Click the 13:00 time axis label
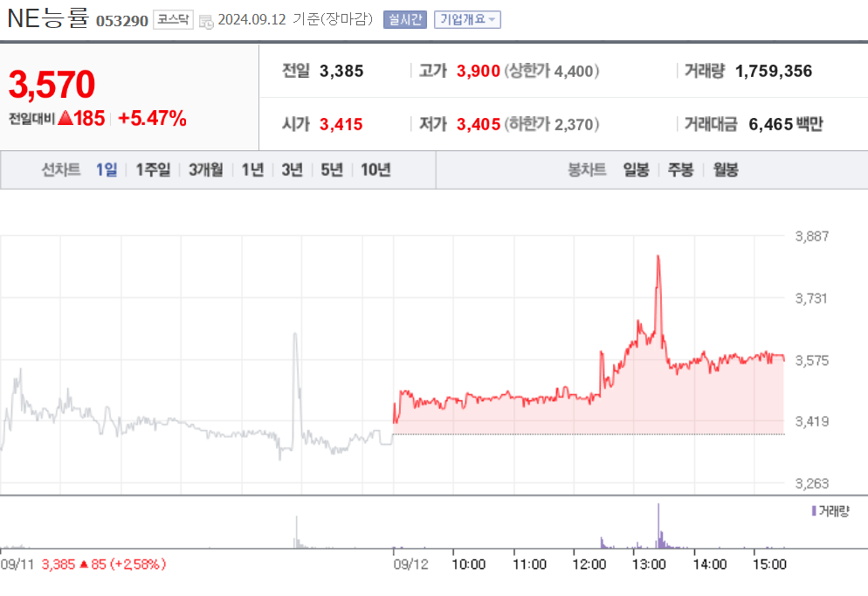868x596 pixels. click(649, 565)
